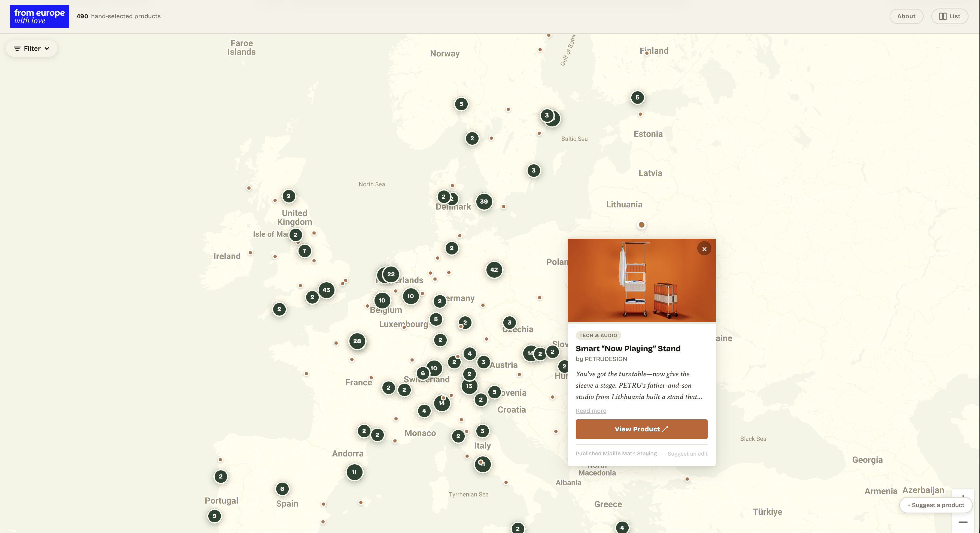Image resolution: width=980 pixels, height=533 pixels.
Task: Select the 43 cluster near London
Action: click(326, 290)
